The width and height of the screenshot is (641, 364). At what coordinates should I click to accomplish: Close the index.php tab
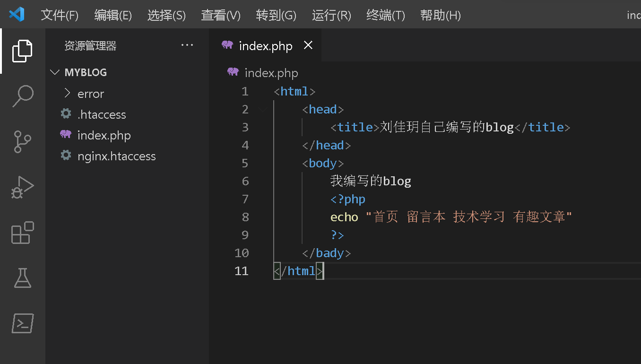[308, 45]
